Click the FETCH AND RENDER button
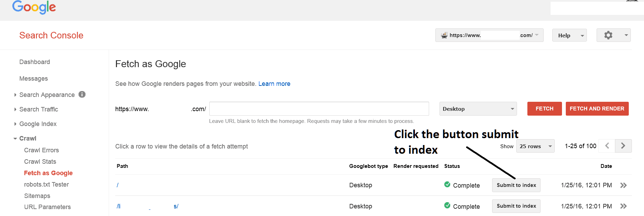 pyautogui.click(x=597, y=109)
